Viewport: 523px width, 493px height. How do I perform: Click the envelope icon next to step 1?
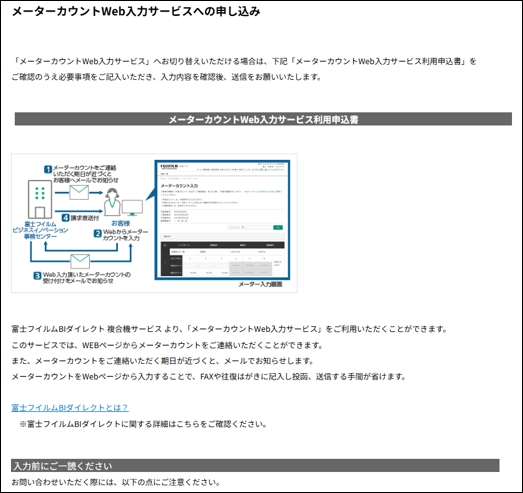pos(79,192)
